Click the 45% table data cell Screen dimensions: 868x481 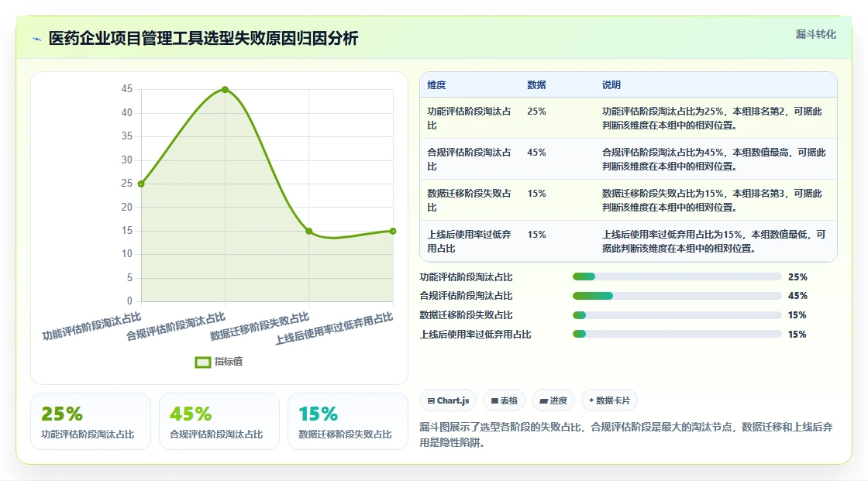coord(536,153)
